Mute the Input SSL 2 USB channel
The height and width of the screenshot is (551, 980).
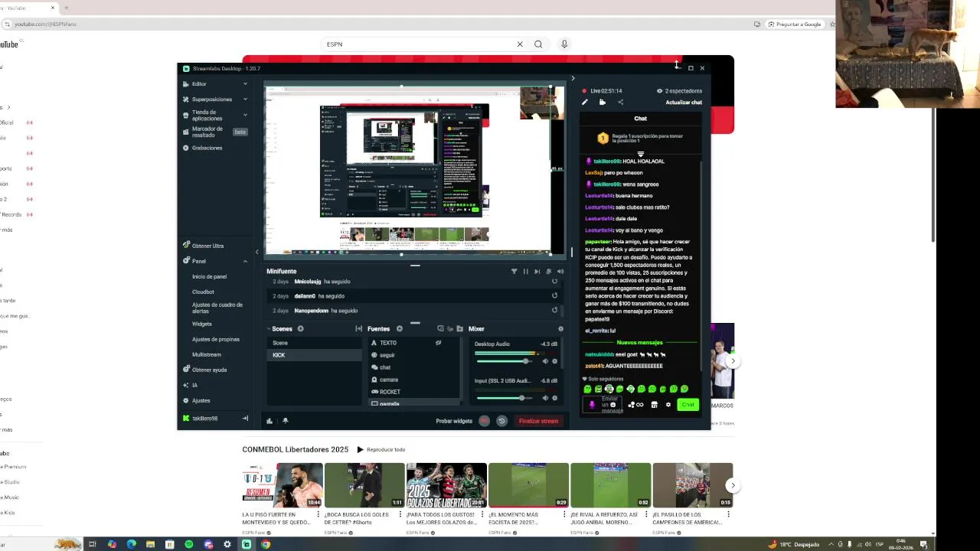point(545,398)
